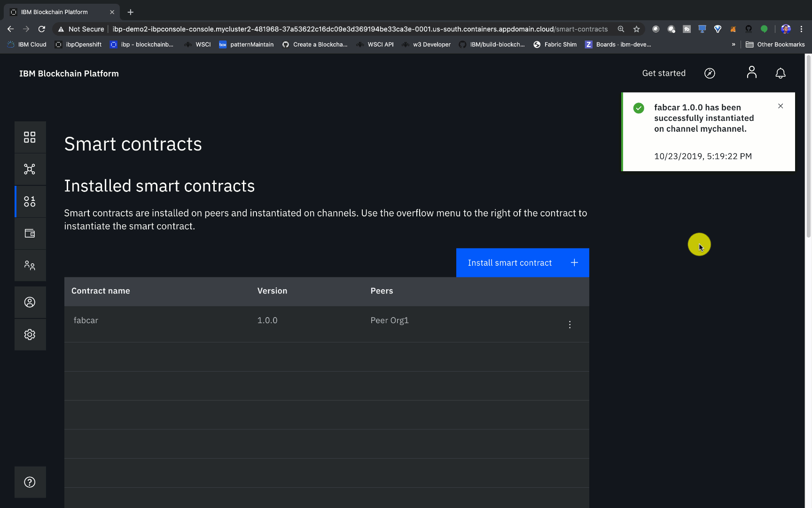Image resolution: width=812 pixels, height=508 pixels.
Task: Click the Version column header
Action: point(272,291)
